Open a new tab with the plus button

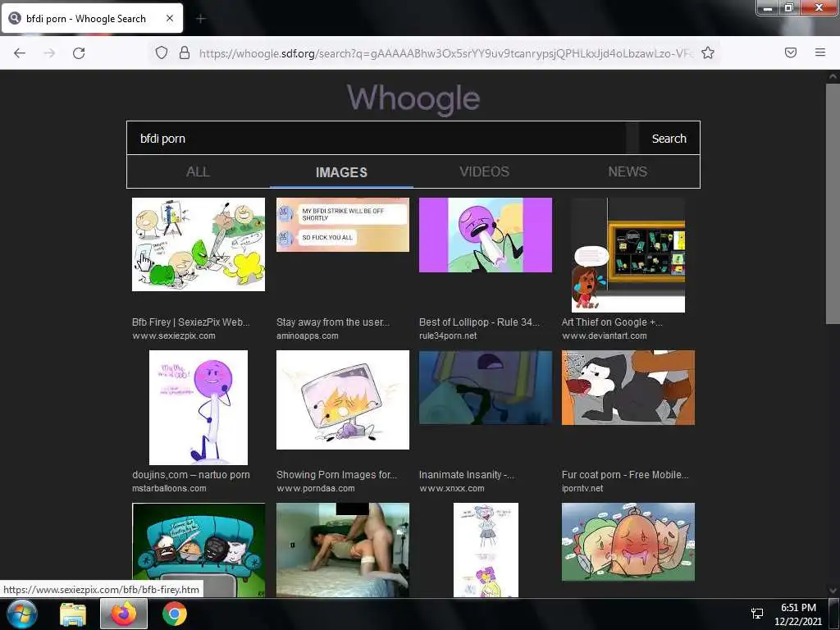[x=201, y=19]
